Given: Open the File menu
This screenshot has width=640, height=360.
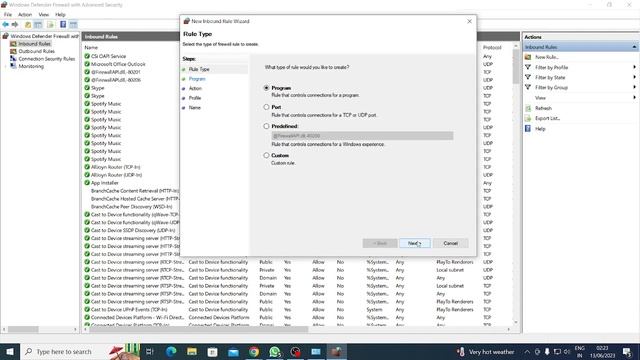Looking at the screenshot, I should point(8,14).
